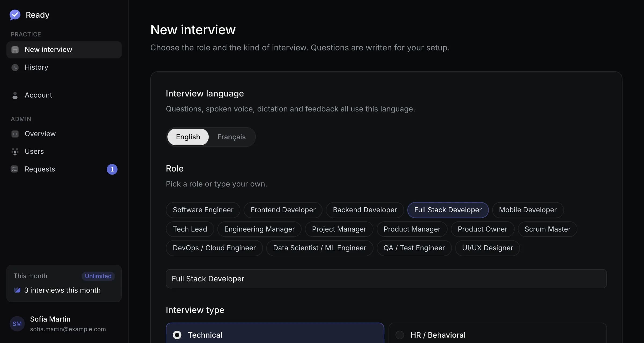Image resolution: width=644 pixels, height=343 pixels.
Task: Select the HR / Behavioral radio option
Action: click(x=400, y=335)
